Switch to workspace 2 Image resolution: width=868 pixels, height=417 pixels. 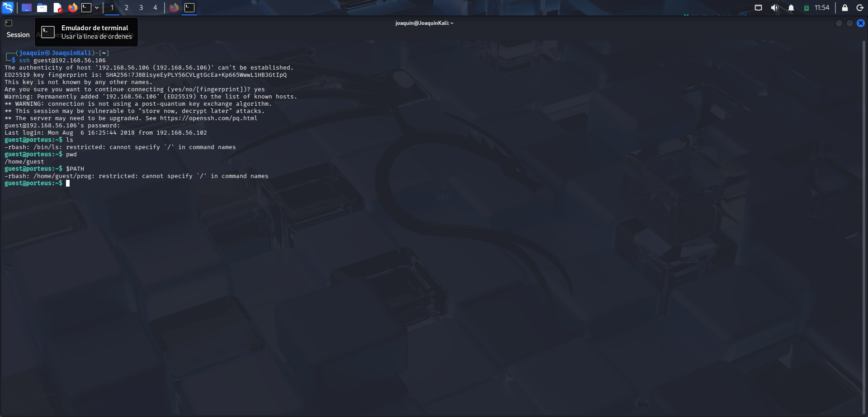tap(126, 7)
